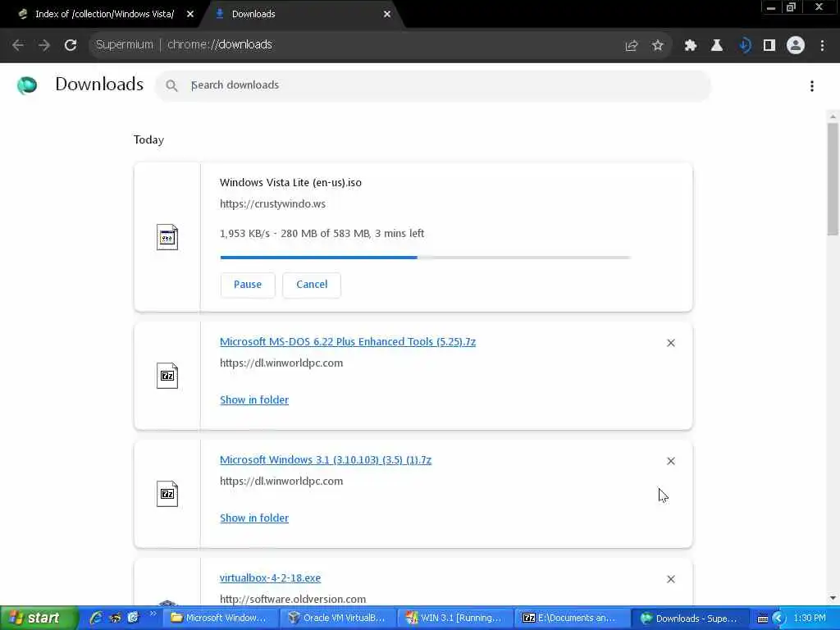Click the Windows 3.1 7z file icon

167,494
